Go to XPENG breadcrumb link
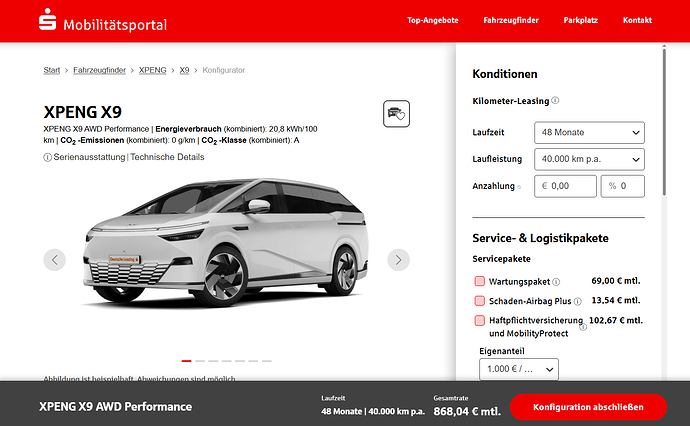 [153, 70]
